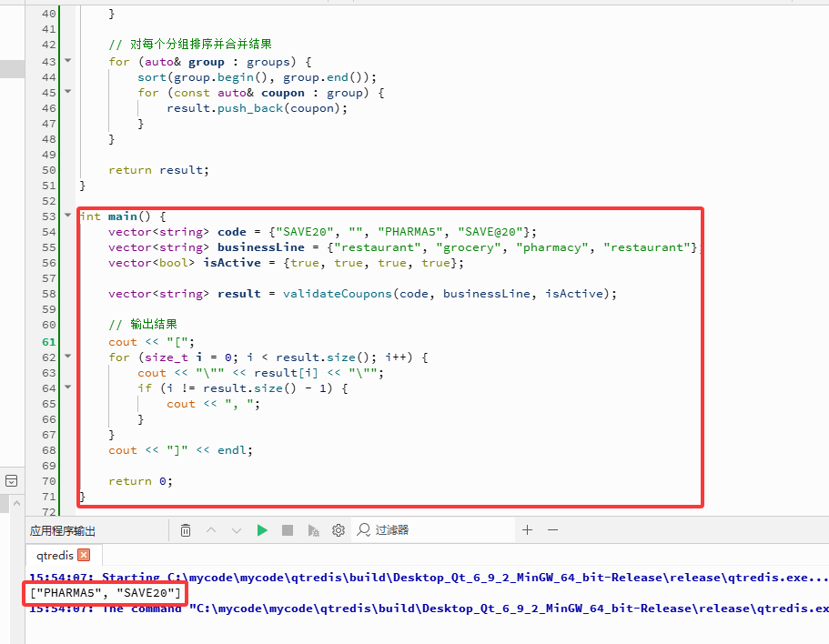Click the "PHARMA5" string in code vector

pyautogui.click(x=409, y=232)
